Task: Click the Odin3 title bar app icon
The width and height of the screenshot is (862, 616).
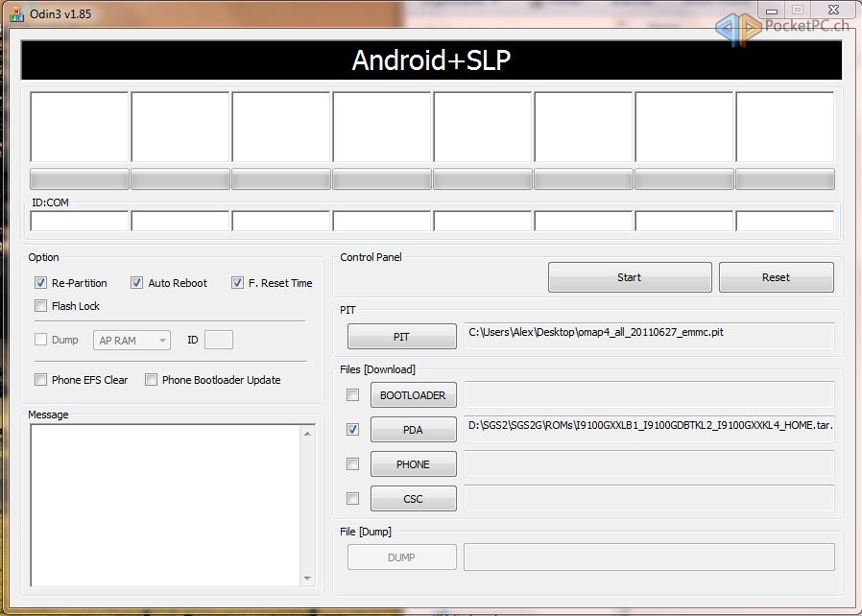Action: click(17, 14)
